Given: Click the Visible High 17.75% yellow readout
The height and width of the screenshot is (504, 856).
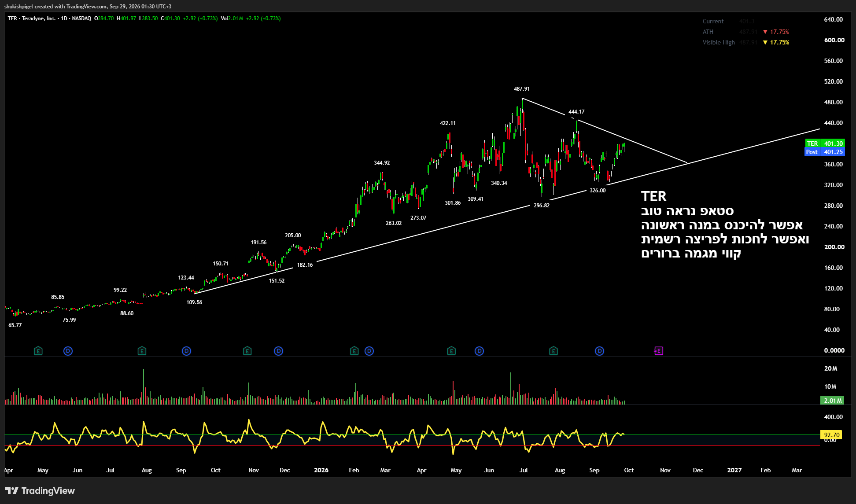Looking at the screenshot, I should coord(776,42).
